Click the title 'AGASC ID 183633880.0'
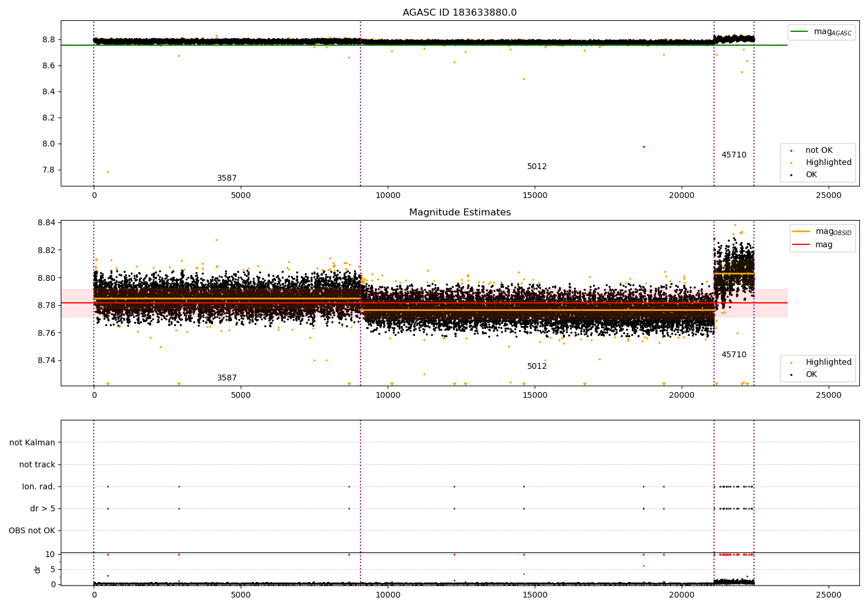The height and width of the screenshot is (608, 868). pos(459,13)
